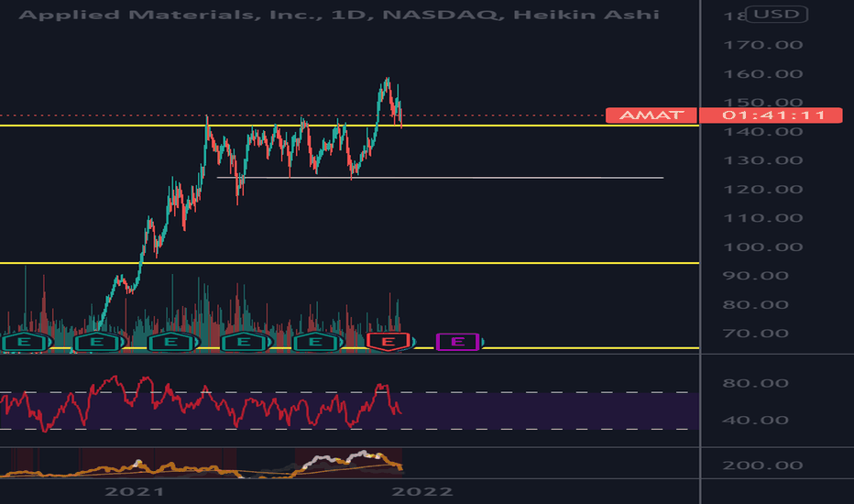Click the 2021 time axis label
Screen dimensions: 854x504
[134, 491]
